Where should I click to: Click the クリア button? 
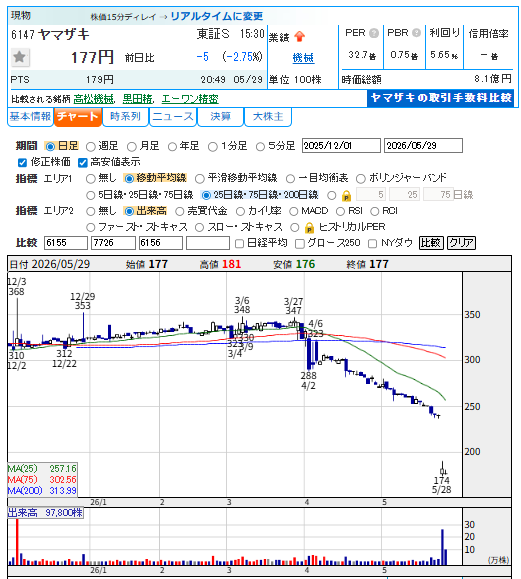(x=461, y=243)
